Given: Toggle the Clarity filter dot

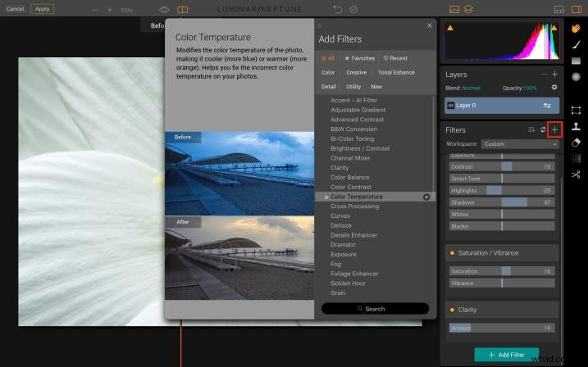Looking at the screenshot, I should point(452,310).
